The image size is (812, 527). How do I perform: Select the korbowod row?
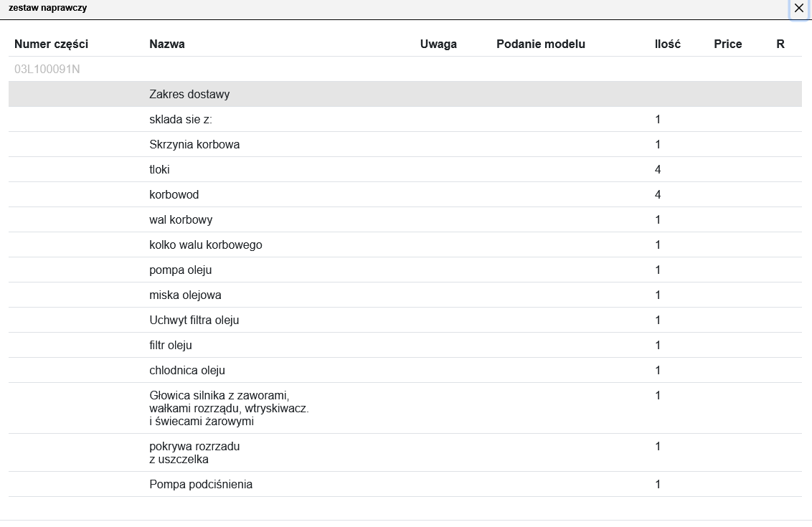pyautogui.click(x=174, y=195)
